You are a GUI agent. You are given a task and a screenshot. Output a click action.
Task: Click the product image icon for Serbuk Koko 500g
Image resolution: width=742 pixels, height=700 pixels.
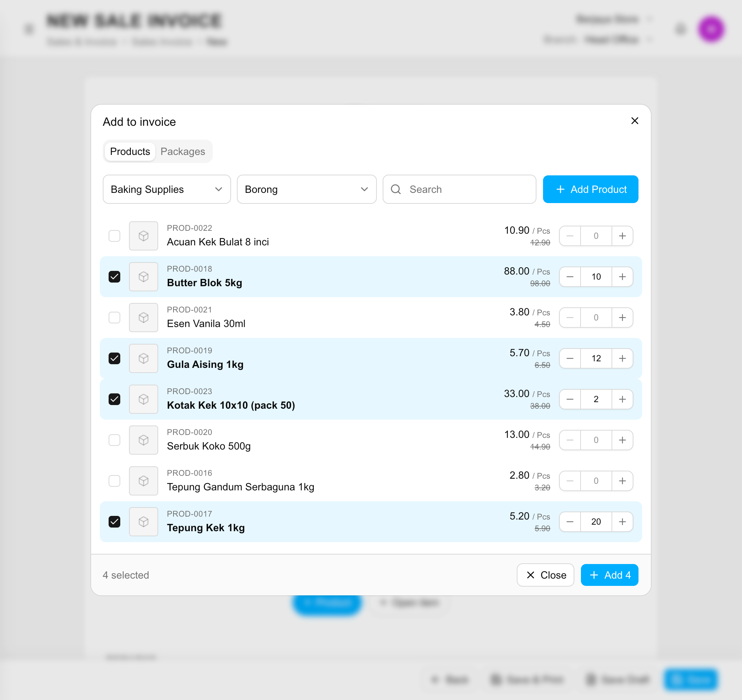pyautogui.click(x=143, y=440)
